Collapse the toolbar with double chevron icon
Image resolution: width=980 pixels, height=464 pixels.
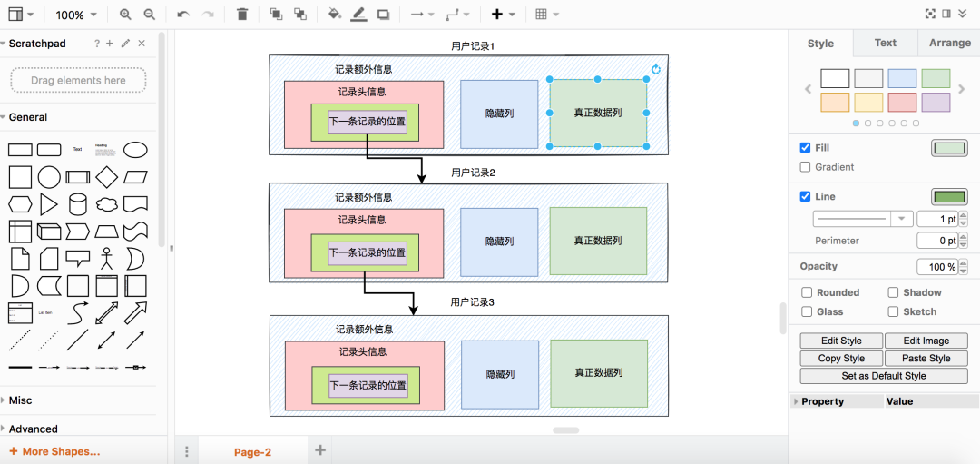point(963,14)
